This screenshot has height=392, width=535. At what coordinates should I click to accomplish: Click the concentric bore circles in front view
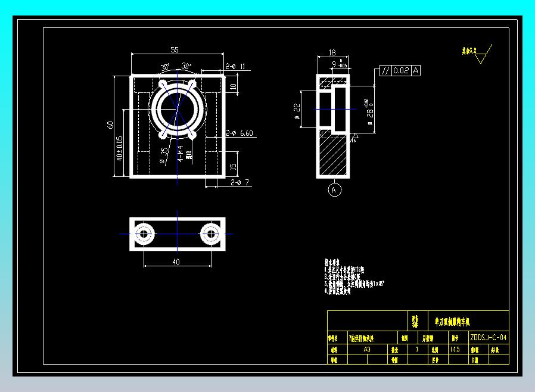point(178,109)
